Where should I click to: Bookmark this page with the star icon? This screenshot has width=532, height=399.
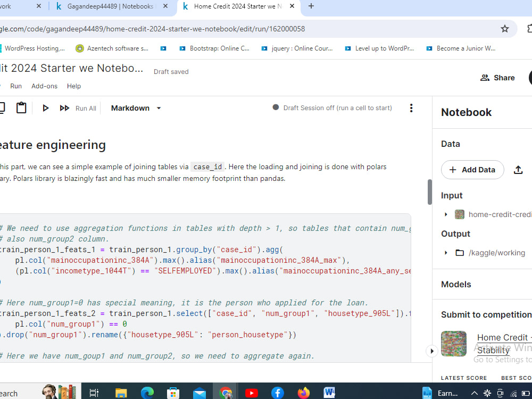click(x=504, y=29)
